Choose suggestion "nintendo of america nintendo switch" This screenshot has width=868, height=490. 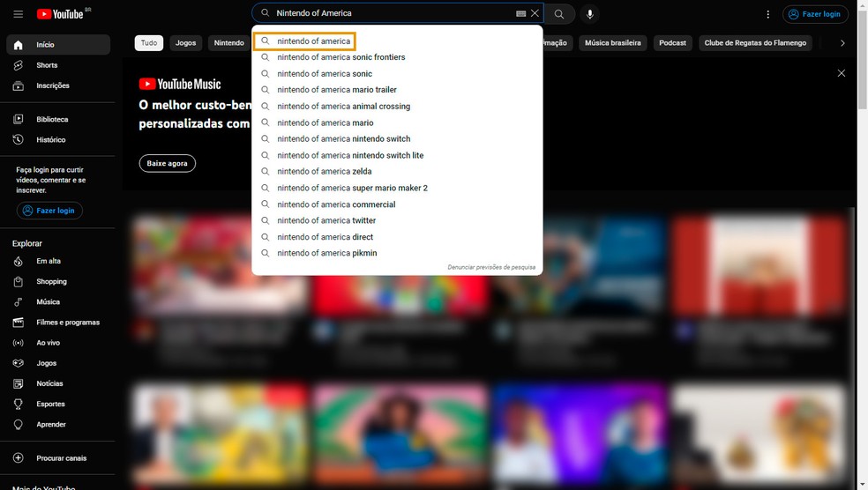[397, 139]
